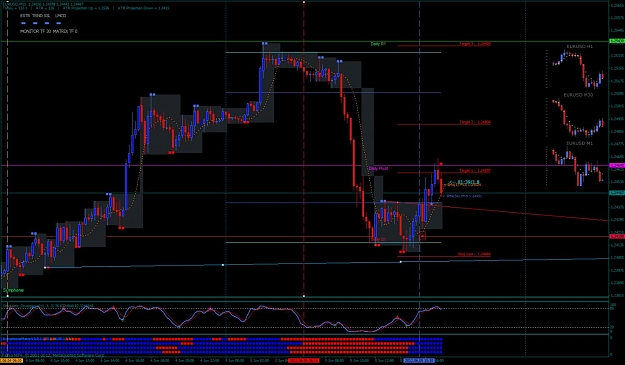The image size is (625, 365).
Task: Select the Target 1 price label
Action: pyautogui.click(x=475, y=171)
